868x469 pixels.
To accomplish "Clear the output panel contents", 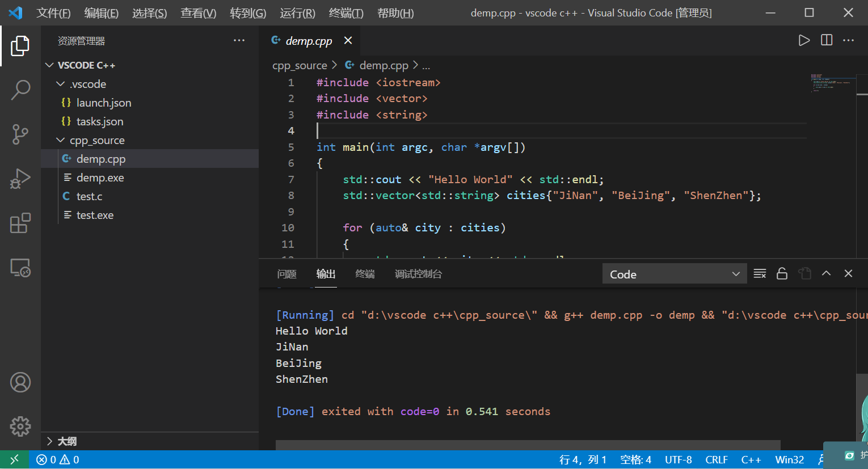I will click(760, 274).
